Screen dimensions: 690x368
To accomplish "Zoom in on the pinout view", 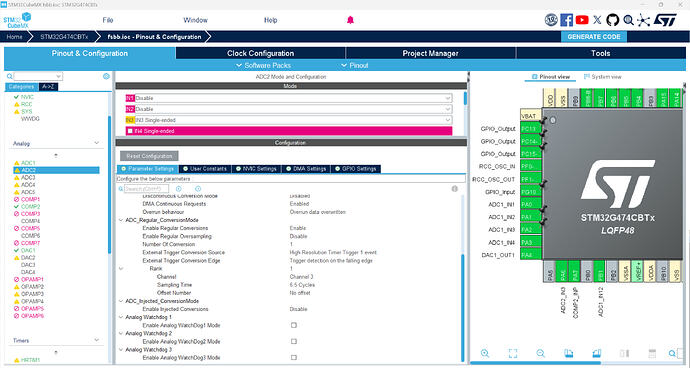I will pyautogui.click(x=485, y=353).
